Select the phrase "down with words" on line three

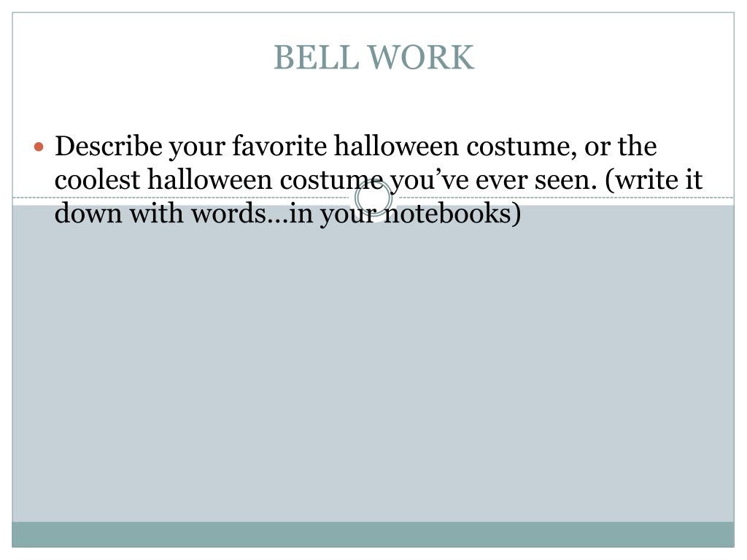coord(160,214)
